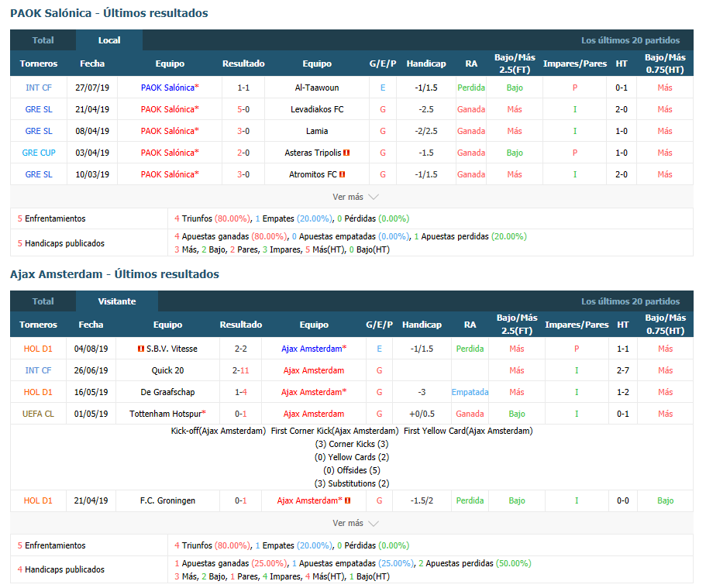Viewport: 706px width, 588px height.
Task: Open the 2-2 result of S.B.V. Vitesse match
Action: [x=241, y=349]
